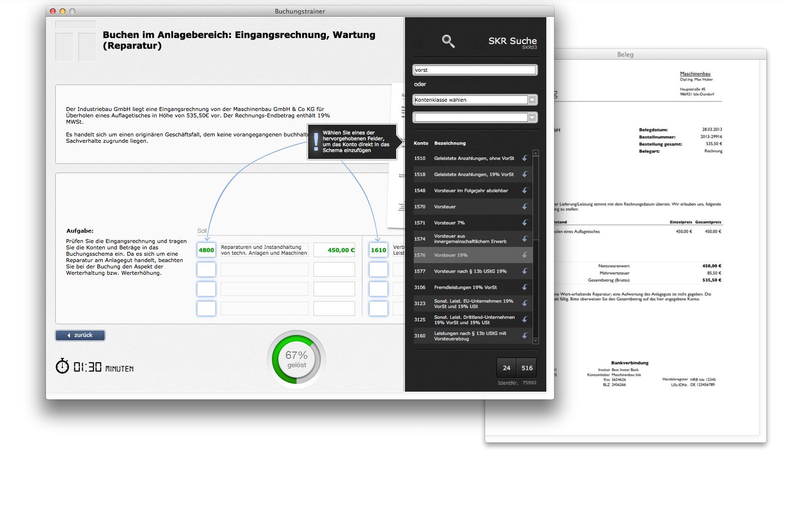Viewport: 785px width, 532px height.
Task: Click the SKR search field containing 'vorst'
Action: (x=475, y=70)
